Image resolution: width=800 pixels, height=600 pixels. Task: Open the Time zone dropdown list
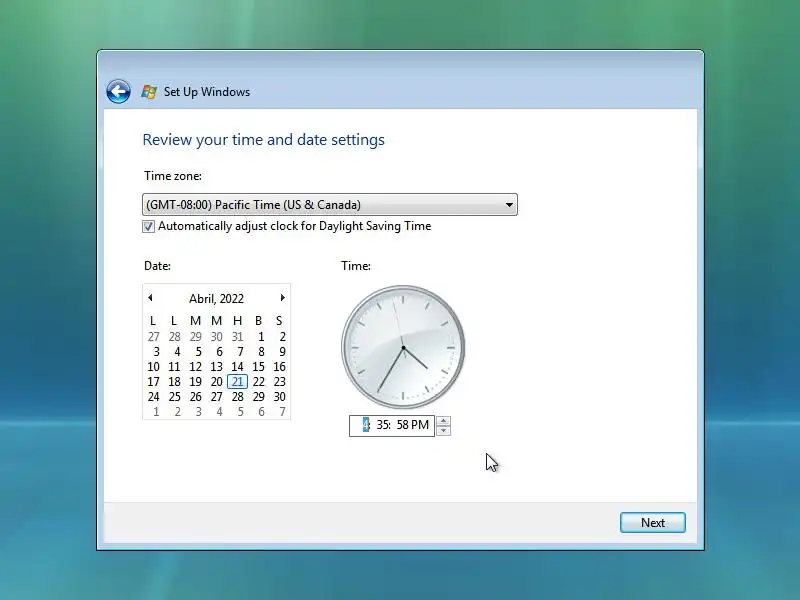pos(330,205)
